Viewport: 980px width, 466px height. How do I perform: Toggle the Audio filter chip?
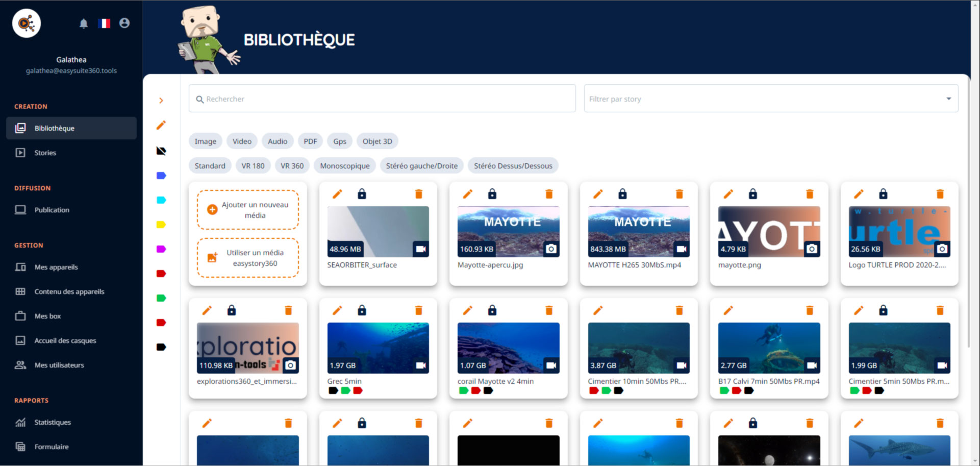point(278,141)
